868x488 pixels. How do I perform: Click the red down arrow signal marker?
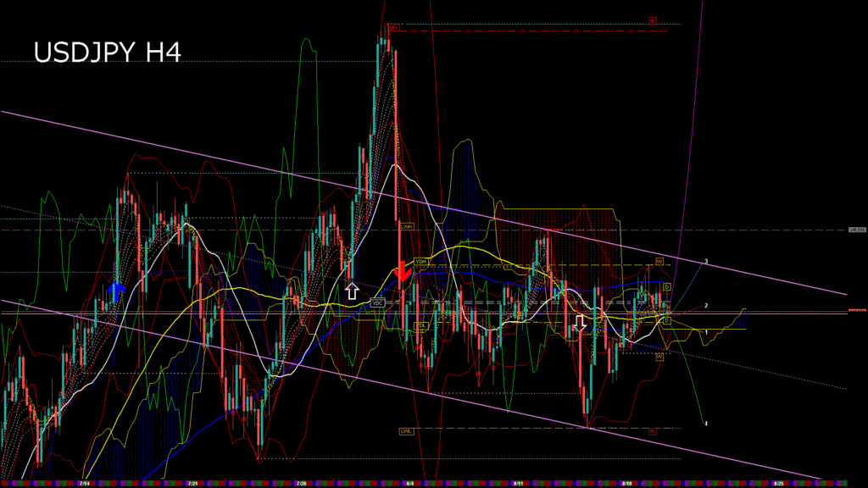402,273
